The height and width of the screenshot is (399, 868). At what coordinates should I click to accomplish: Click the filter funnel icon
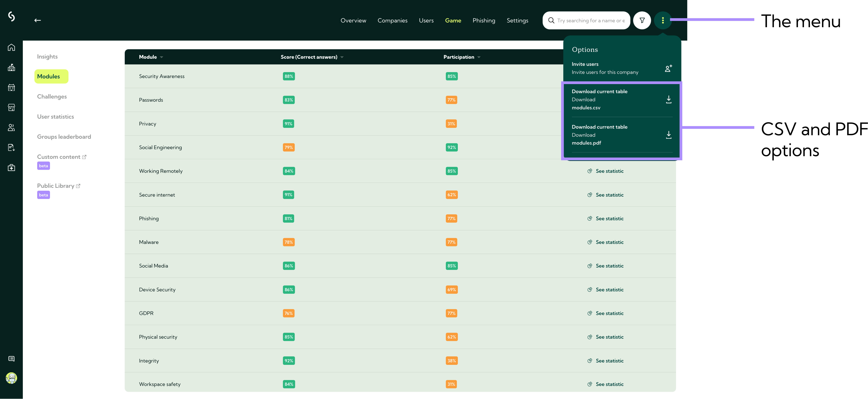[642, 21]
